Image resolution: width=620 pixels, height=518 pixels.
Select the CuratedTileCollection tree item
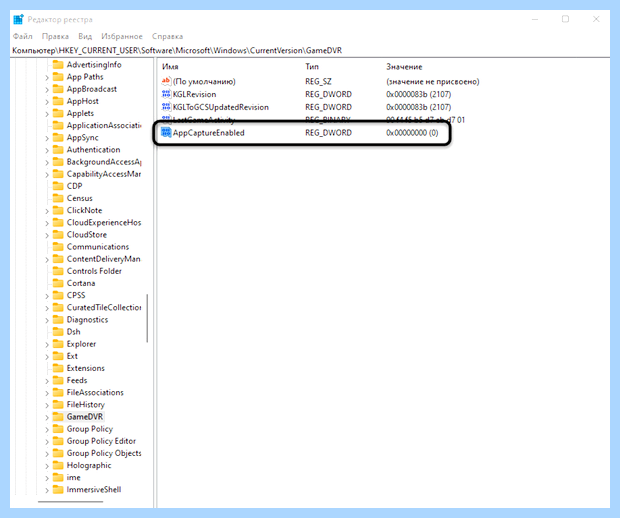pyautogui.click(x=104, y=307)
